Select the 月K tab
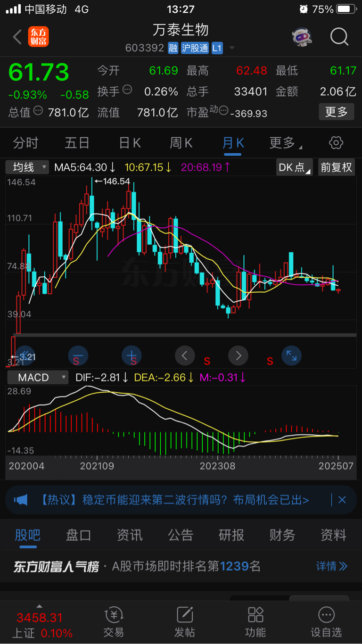 click(x=233, y=143)
